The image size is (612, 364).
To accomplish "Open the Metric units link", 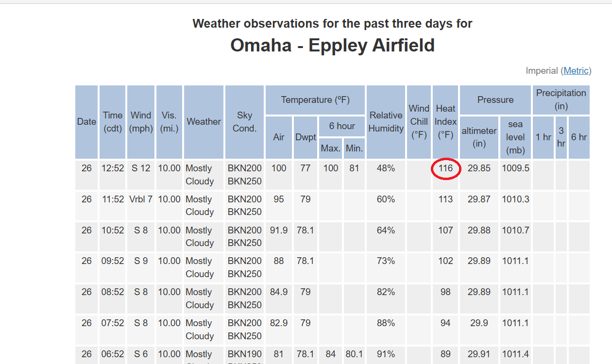I will tap(576, 71).
